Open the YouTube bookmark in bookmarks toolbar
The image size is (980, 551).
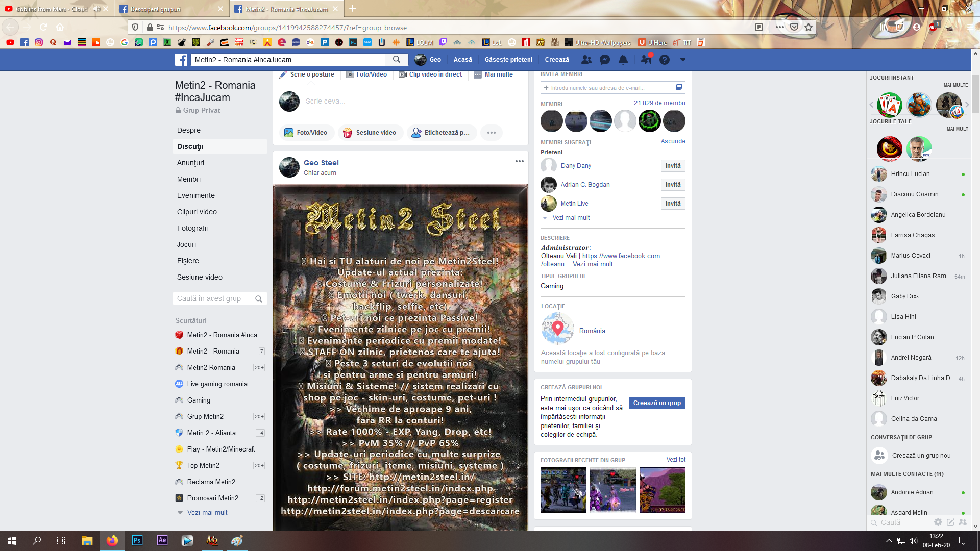click(10, 42)
